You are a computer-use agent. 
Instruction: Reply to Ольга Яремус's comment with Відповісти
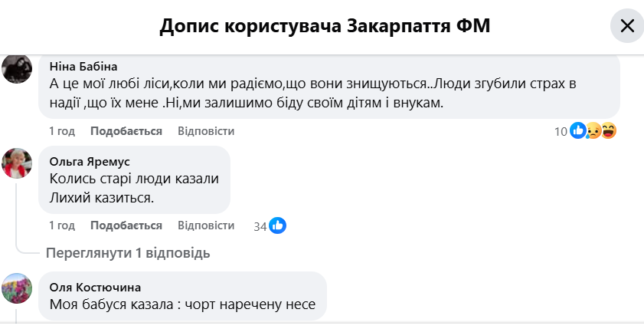click(206, 225)
